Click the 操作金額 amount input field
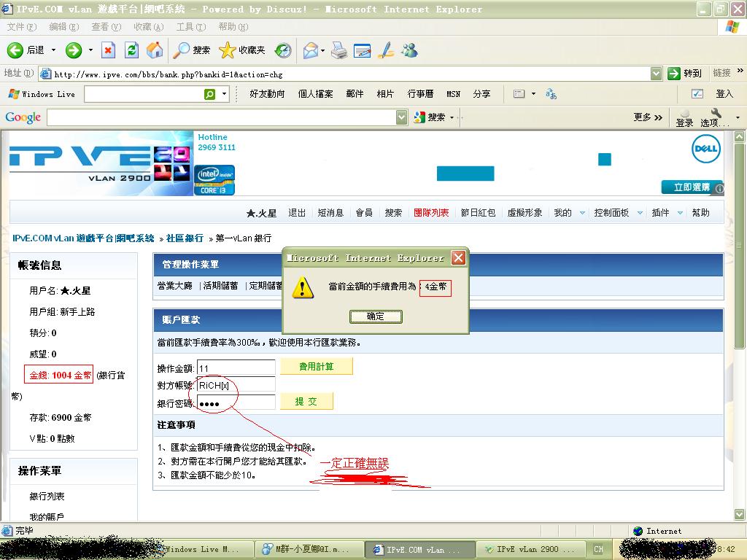The width and height of the screenshot is (747, 560). coord(236,368)
